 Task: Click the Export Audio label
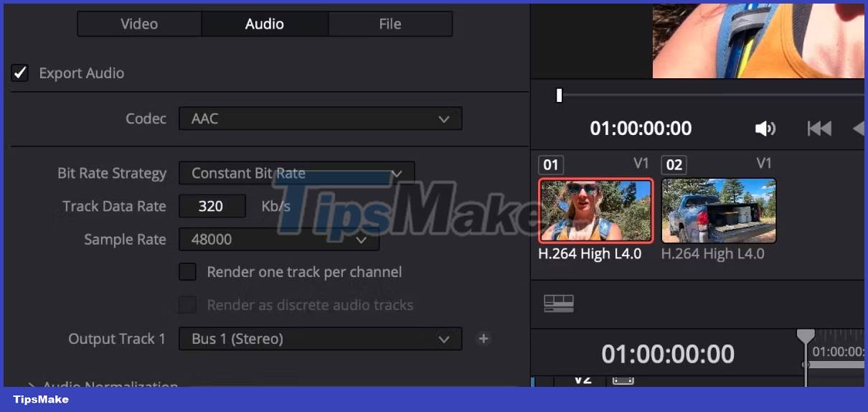click(81, 73)
